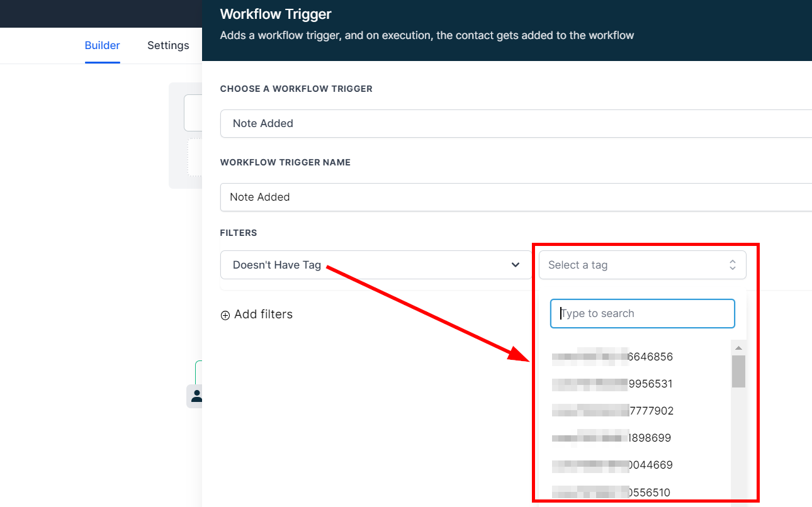Click the Workflow Trigger Name text field
Screen dimensions: 812x507
pos(516,197)
